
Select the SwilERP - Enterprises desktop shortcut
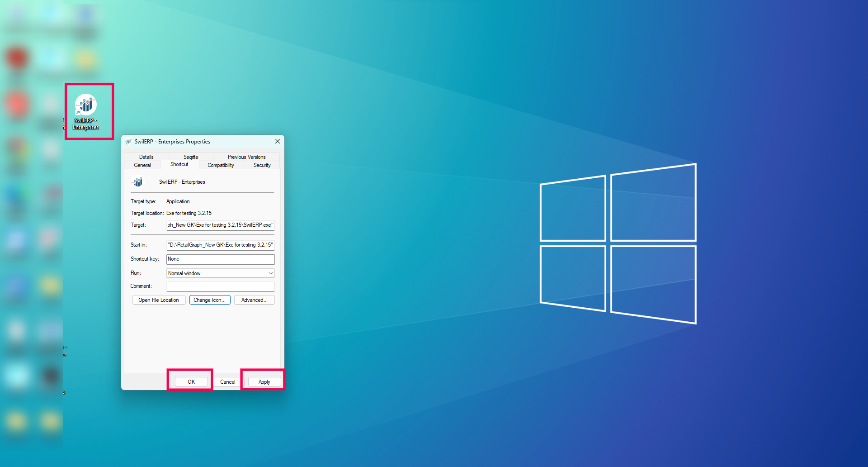click(x=86, y=112)
